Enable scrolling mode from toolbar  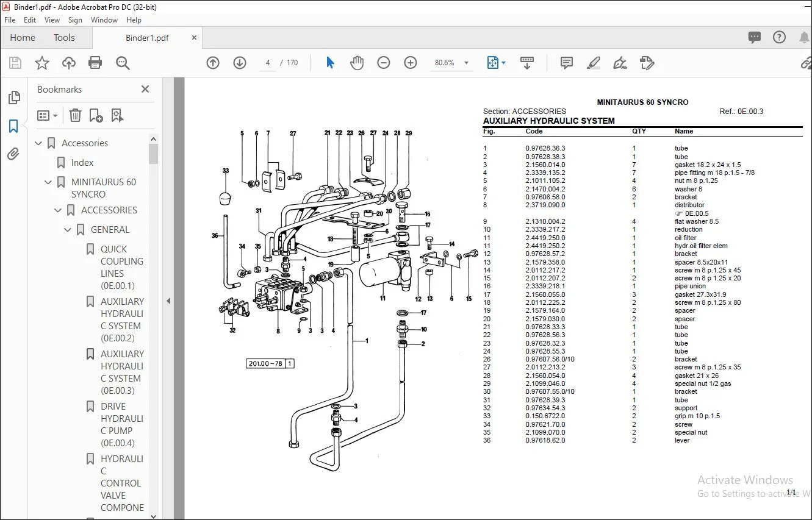526,63
